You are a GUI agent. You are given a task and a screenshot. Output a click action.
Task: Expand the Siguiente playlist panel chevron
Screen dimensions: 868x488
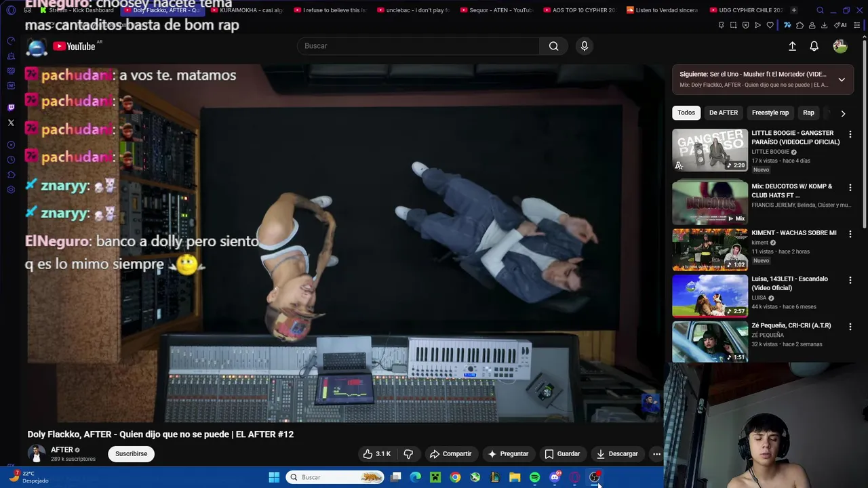(x=842, y=79)
